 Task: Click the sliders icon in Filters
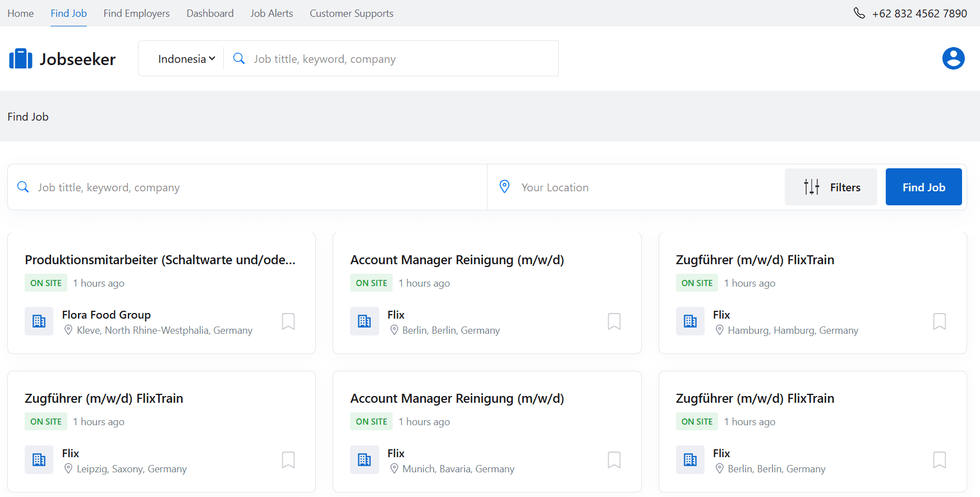tap(811, 187)
